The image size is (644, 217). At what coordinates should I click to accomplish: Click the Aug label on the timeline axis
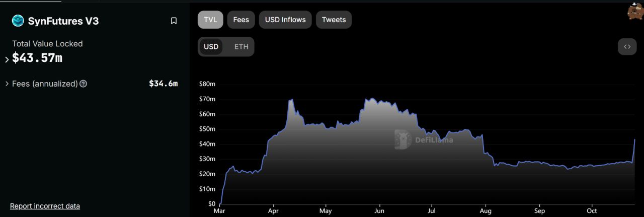tap(486, 211)
